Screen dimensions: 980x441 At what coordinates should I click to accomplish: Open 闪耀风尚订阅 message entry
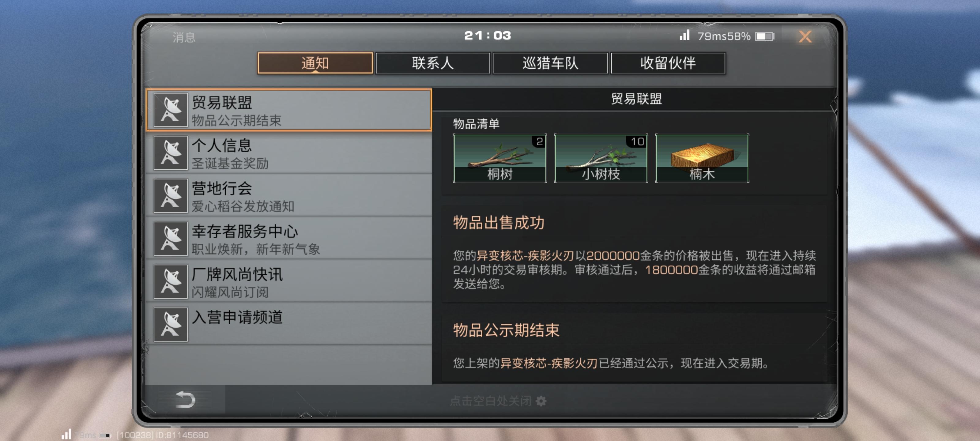289,282
